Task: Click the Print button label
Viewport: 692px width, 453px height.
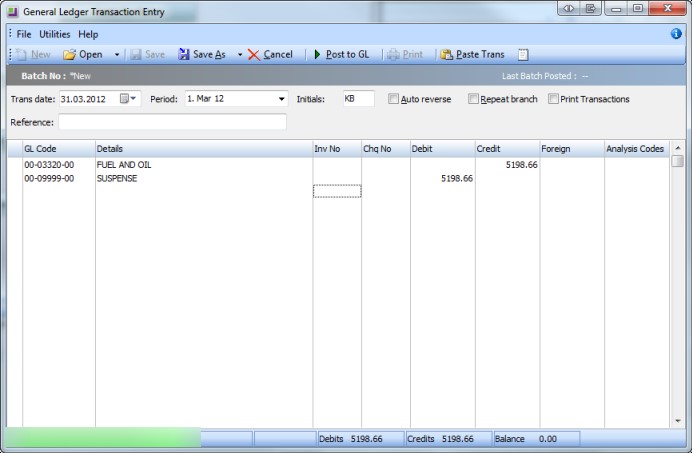Action: click(413, 54)
